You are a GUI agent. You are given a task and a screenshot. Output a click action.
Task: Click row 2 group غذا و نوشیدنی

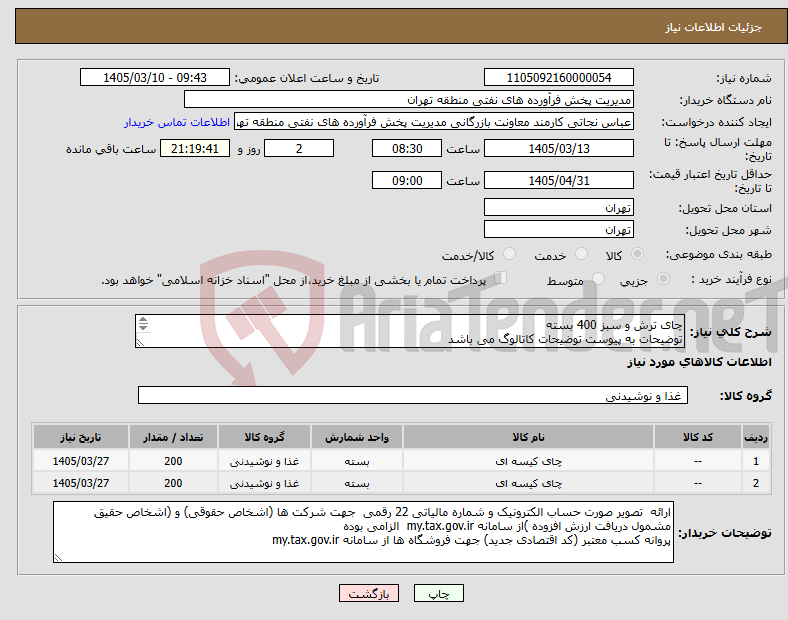click(264, 483)
